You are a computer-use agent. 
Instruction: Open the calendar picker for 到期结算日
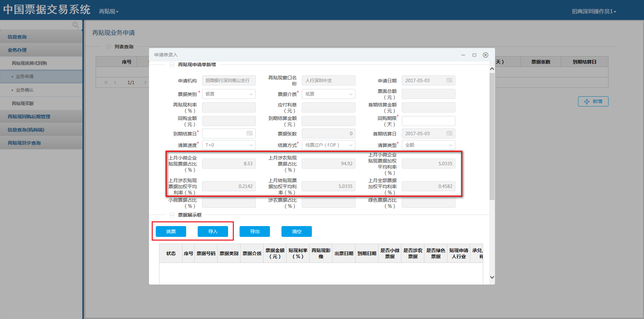250,133
